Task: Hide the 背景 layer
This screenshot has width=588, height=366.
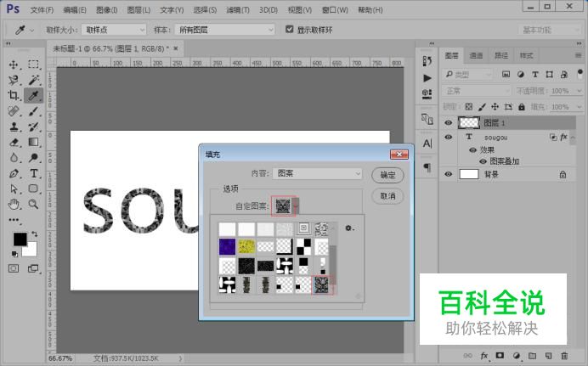Action: tap(448, 174)
